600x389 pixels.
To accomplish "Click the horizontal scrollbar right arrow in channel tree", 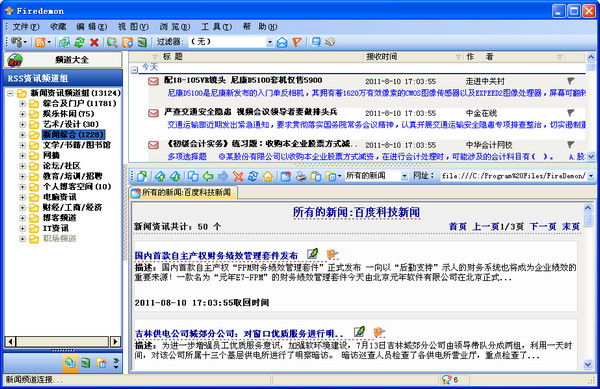I will (x=115, y=341).
